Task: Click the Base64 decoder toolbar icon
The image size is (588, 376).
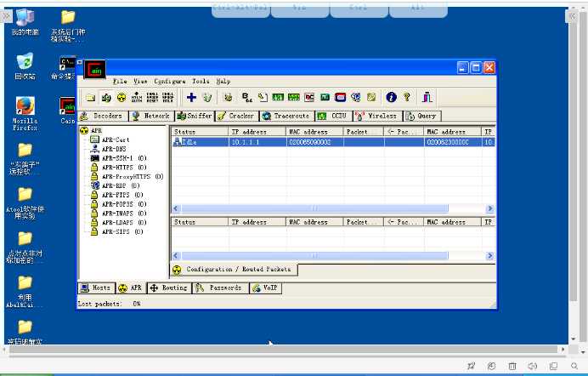Action: (x=246, y=98)
